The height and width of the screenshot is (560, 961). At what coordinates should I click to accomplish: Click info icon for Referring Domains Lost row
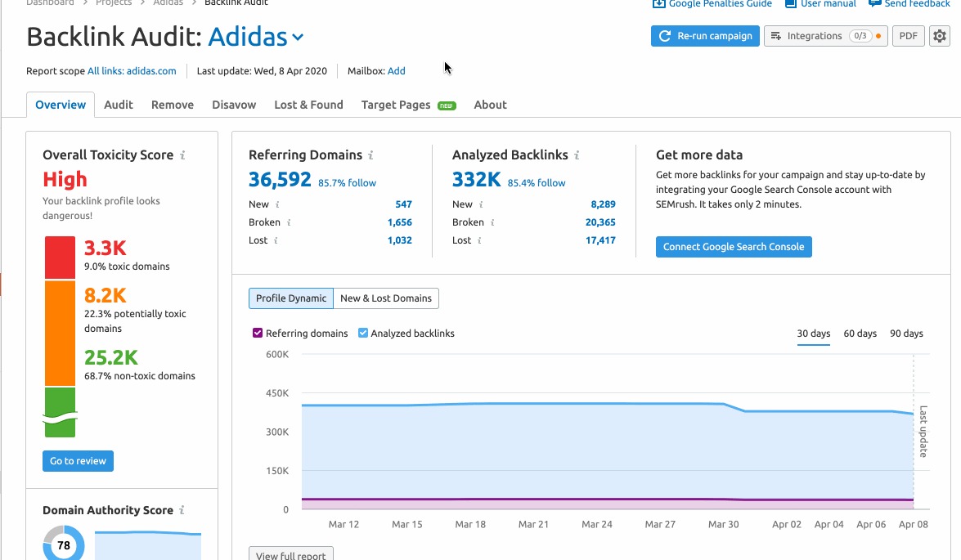click(x=276, y=240)
